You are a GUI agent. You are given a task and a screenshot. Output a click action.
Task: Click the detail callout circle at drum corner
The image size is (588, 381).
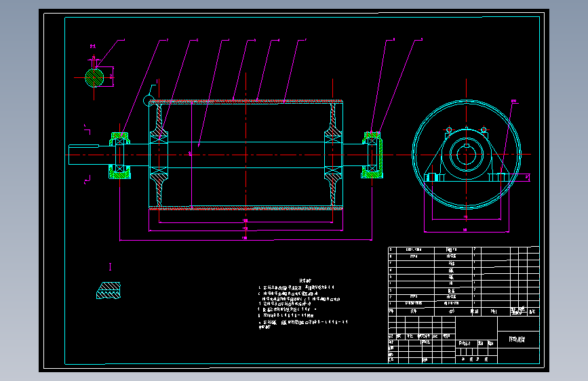point(149,100)
